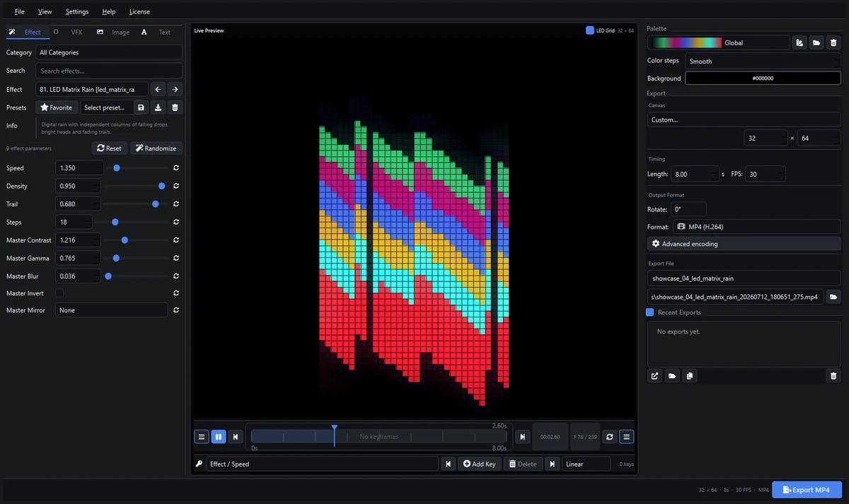Open palette folder icon
Screen dimensions: 849x504
816,42
